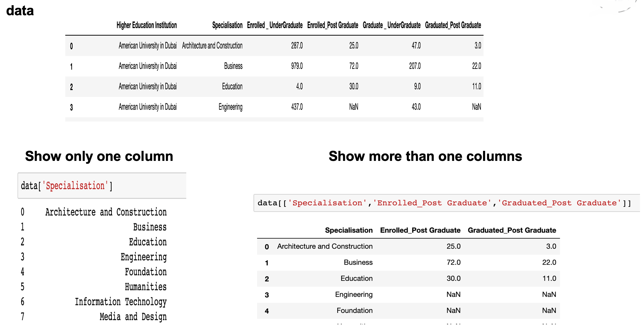Click the data['Specialisation'] code cell

tap(102, 186)
